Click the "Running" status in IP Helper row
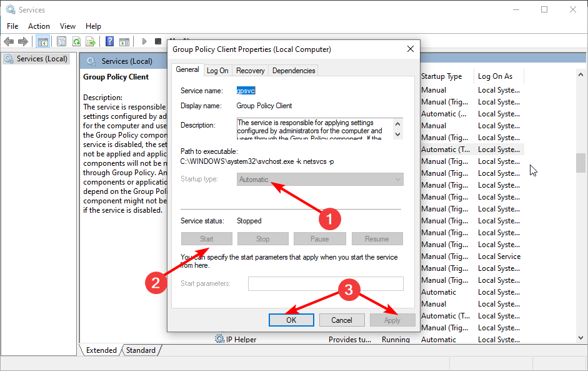The height and width of the screenshot is (371, 588). tap(396, 340)
